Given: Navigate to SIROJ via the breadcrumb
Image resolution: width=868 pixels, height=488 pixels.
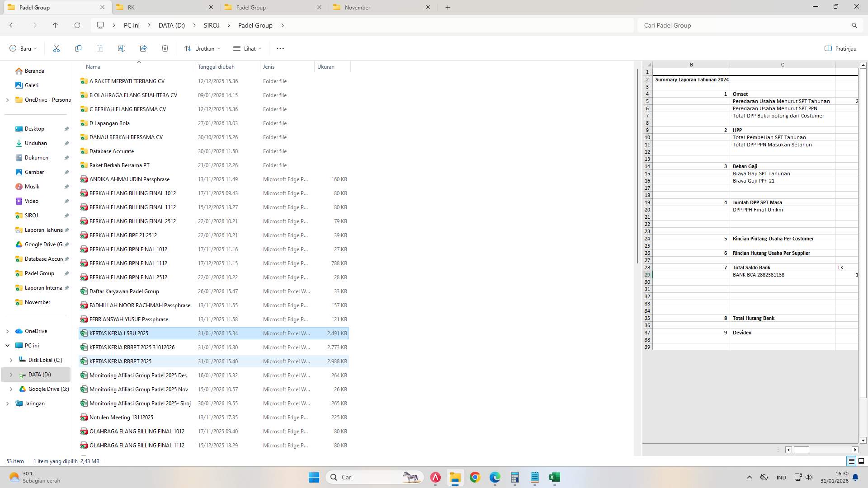Looking at the screenshot, I should (211, 25).
